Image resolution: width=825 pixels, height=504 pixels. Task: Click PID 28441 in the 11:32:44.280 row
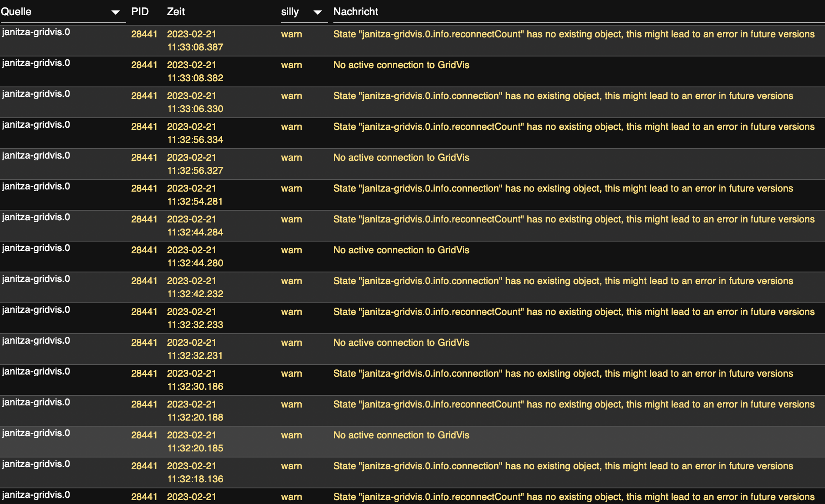click(x=144, y=250)
